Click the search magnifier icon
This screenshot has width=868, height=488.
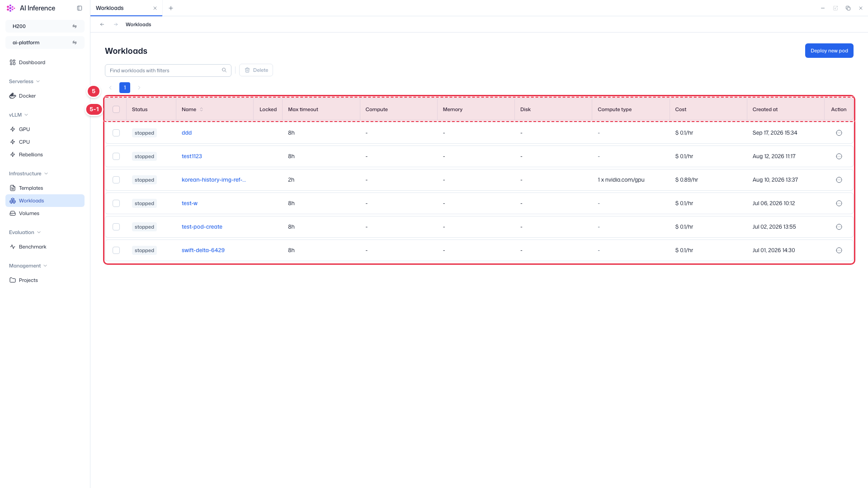point(224,70)
